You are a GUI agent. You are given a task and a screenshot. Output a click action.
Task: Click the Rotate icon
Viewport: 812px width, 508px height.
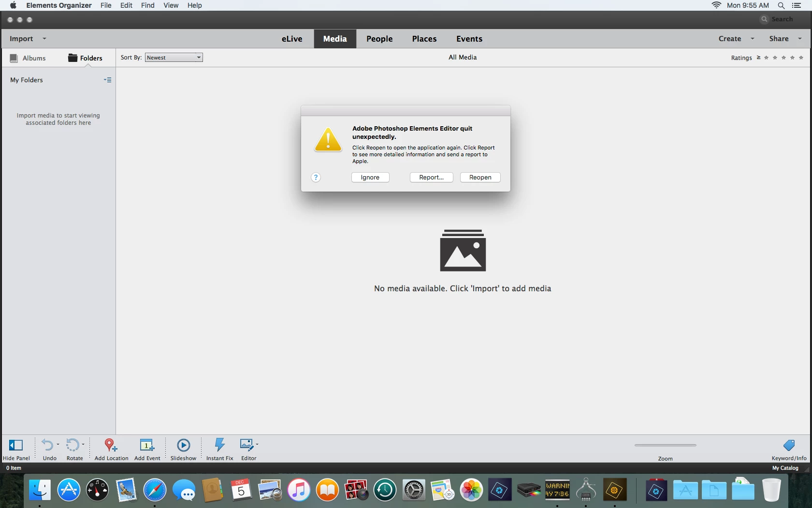[72, 445]
